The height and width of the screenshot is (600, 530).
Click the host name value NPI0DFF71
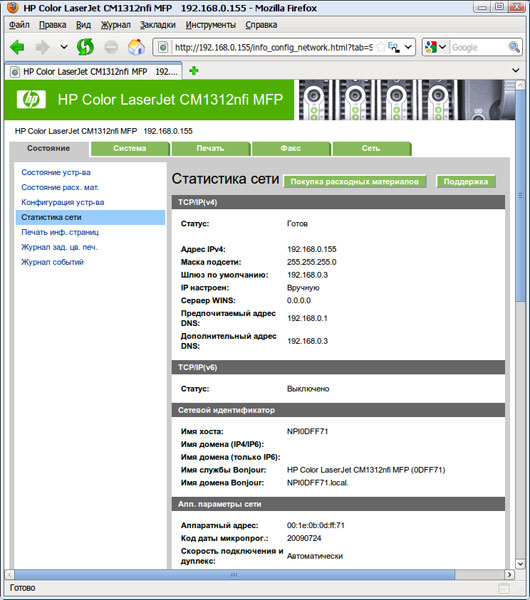[308, 431]
